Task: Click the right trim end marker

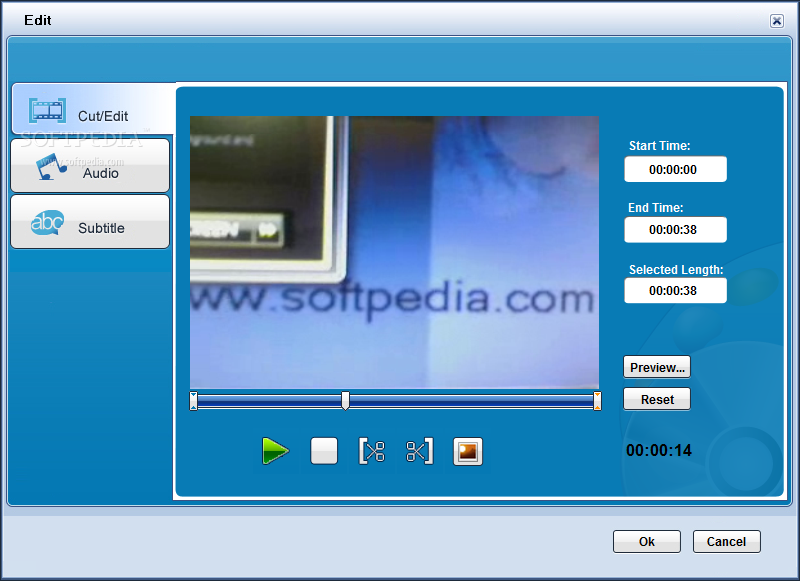Action: (597, 401)
